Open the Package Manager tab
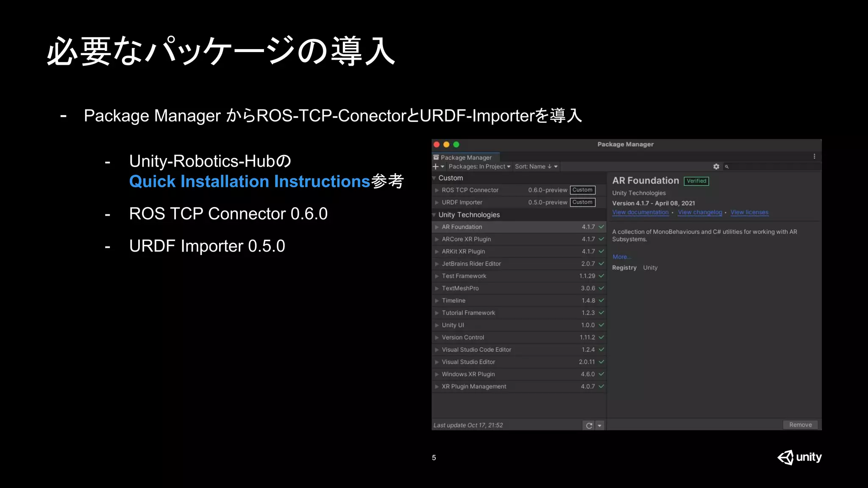 coord(465,157)
